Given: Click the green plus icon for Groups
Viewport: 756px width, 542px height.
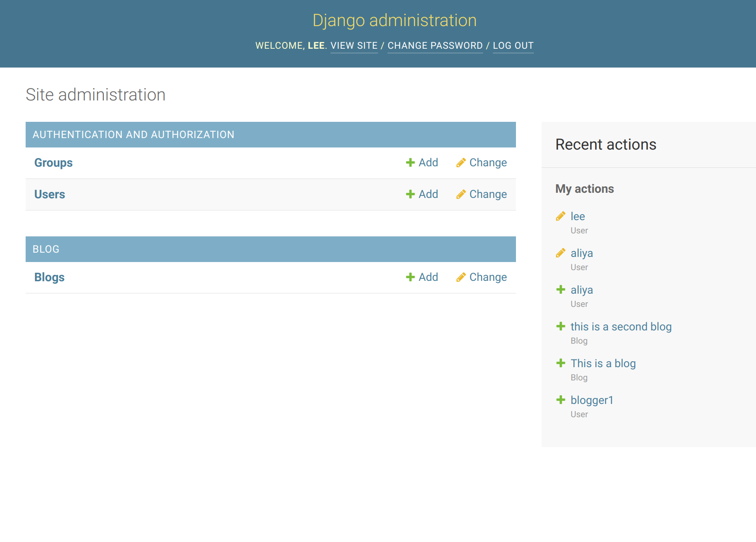Looking at the screenshot, I should (410, 162).
